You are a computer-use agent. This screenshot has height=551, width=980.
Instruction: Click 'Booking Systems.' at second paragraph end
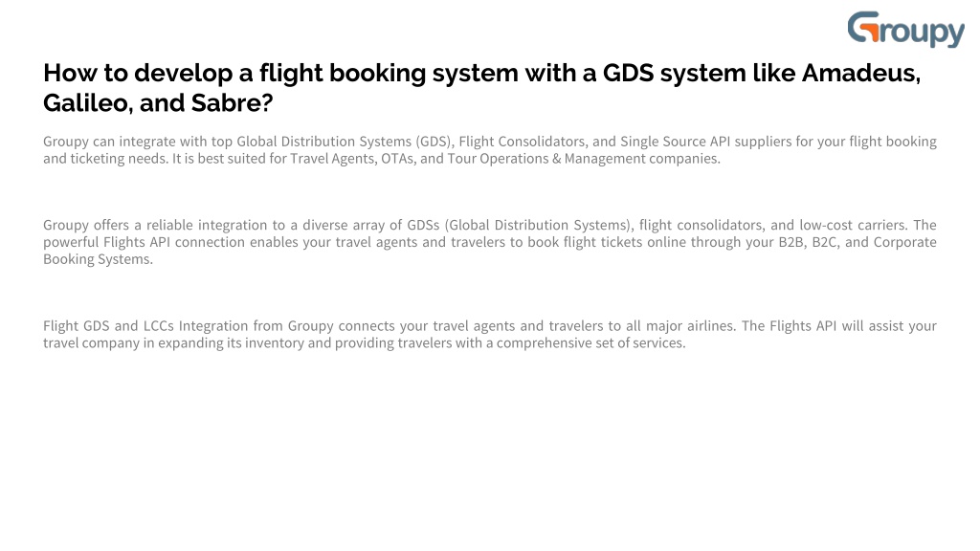99,259
